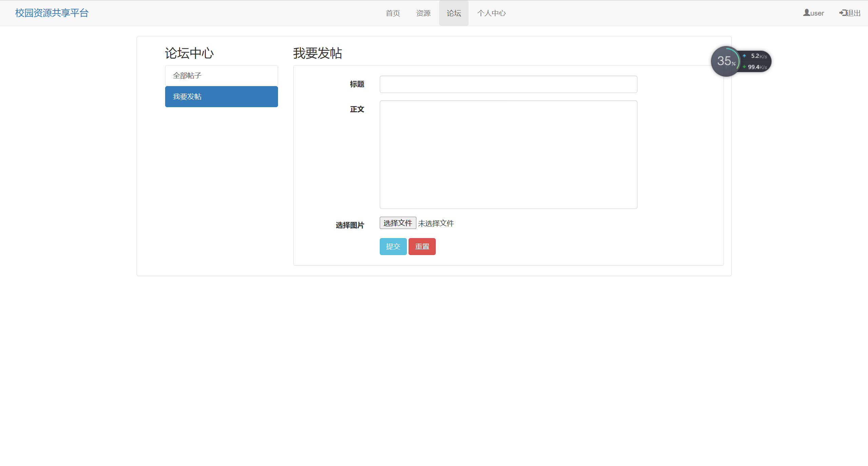Image resolution: width=868 pixels, height=466 pixels.
Task: Select the active 论坛 tab
Action: [453, 13]
